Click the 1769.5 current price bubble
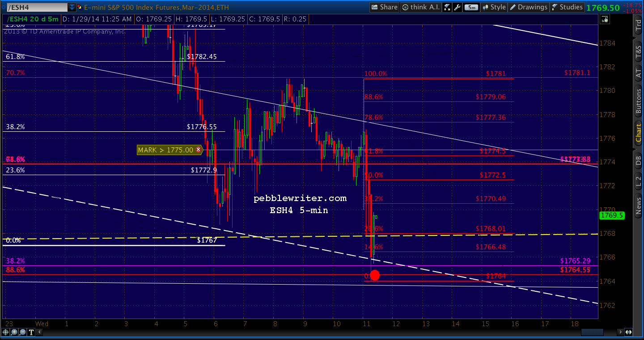Image resolution: width=644 pixels, height=340 pixels. 612,215
